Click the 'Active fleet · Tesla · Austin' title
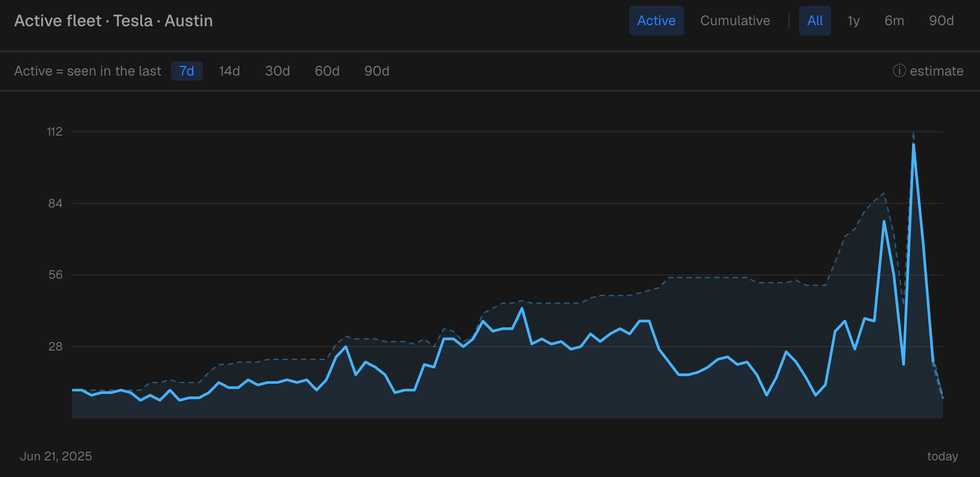The width and height of the screenshot is (980, 477). [114, 21]
